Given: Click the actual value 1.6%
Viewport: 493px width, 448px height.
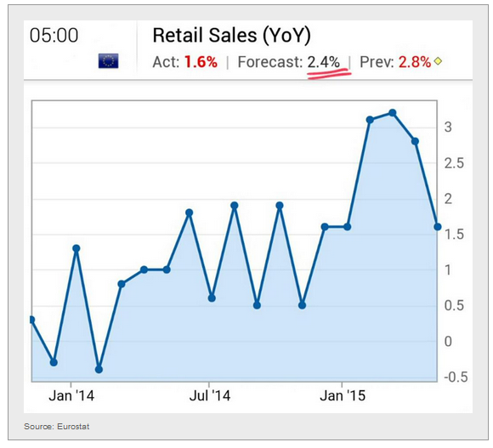Looking at the screenshot, I should [201, 62].
